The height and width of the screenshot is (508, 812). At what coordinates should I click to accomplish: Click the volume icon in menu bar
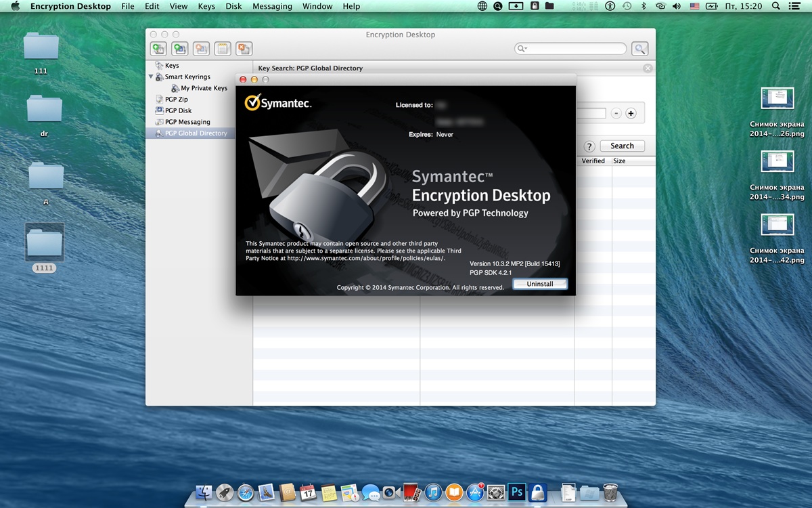tap(677, 6)
